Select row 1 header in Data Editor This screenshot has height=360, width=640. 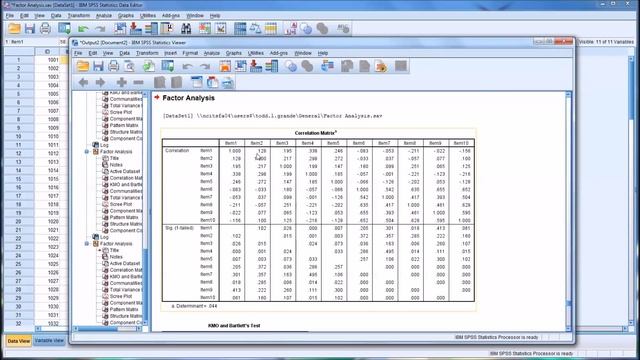click(x=19, y=60)
